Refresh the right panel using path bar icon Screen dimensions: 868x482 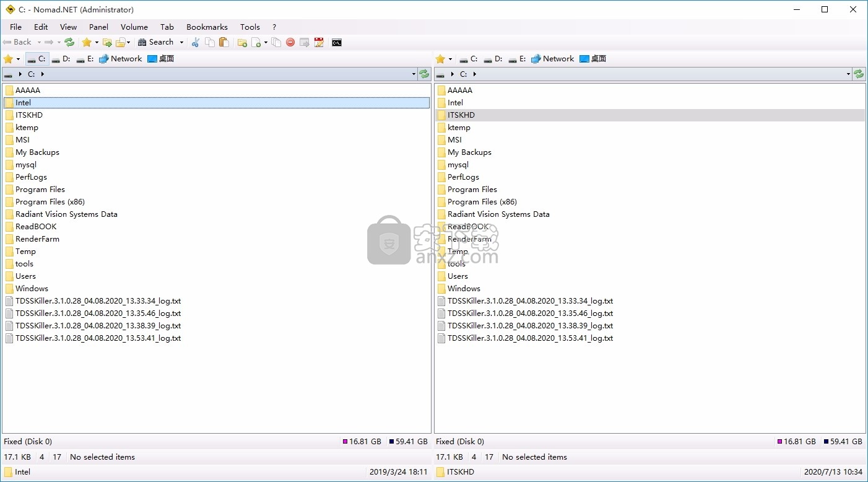click(x=859, y=74)
